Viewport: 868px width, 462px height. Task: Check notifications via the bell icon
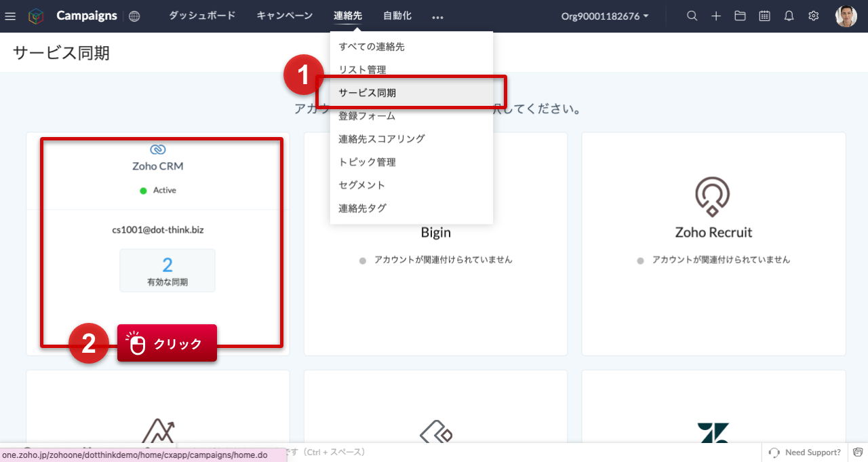tap(789, 16)
